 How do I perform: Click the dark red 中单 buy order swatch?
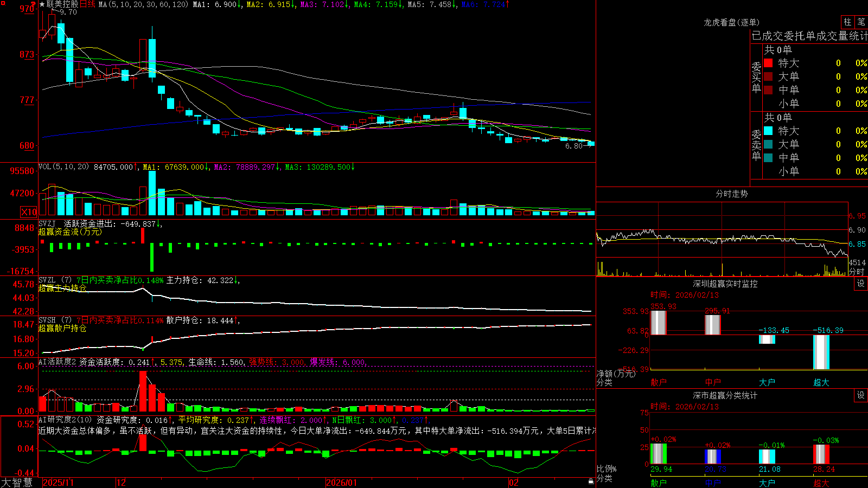click(x=768, y=90)
